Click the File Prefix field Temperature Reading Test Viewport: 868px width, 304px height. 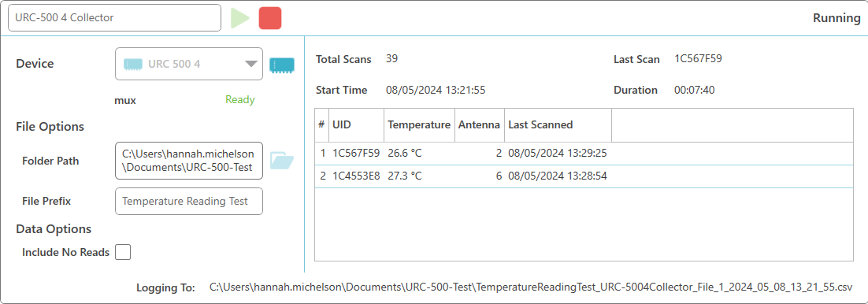click(x=189, y=201)
